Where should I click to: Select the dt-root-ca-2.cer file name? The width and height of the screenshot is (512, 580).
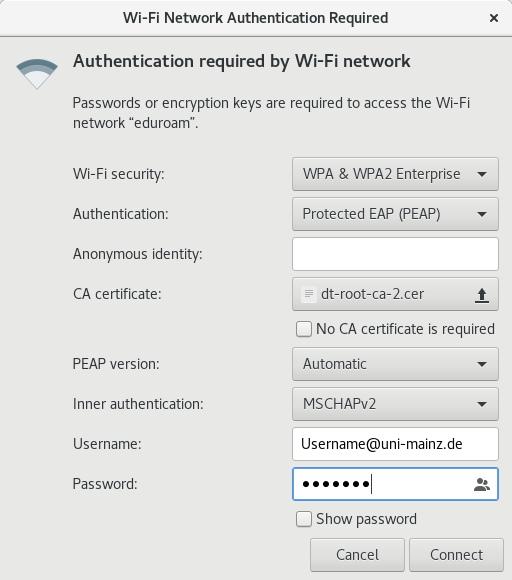point(372,294)
